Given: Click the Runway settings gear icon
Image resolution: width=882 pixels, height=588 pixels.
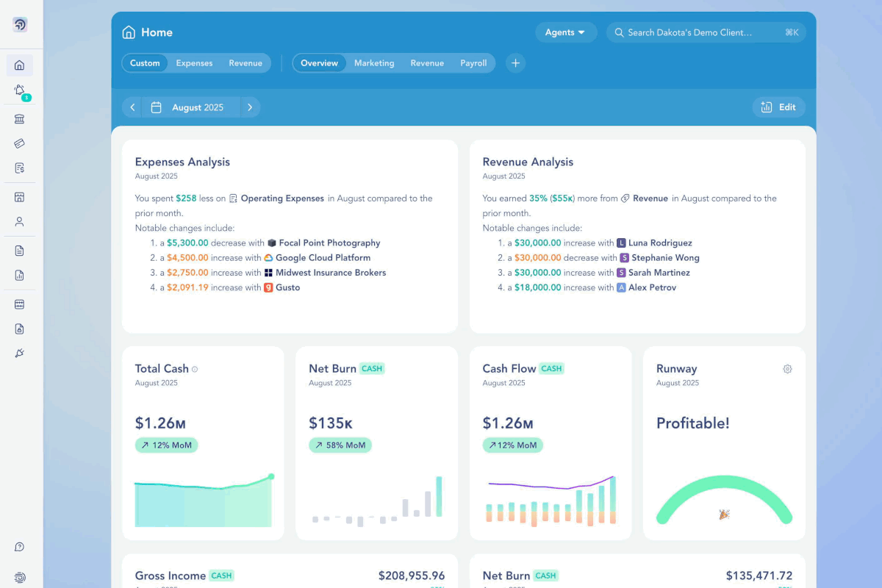Looking at the screenshot, I should point(787,369).
